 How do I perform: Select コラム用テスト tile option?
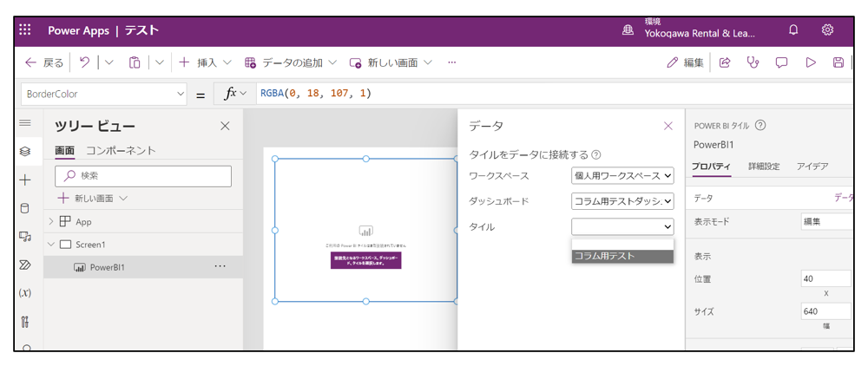[x=622, y=256]
